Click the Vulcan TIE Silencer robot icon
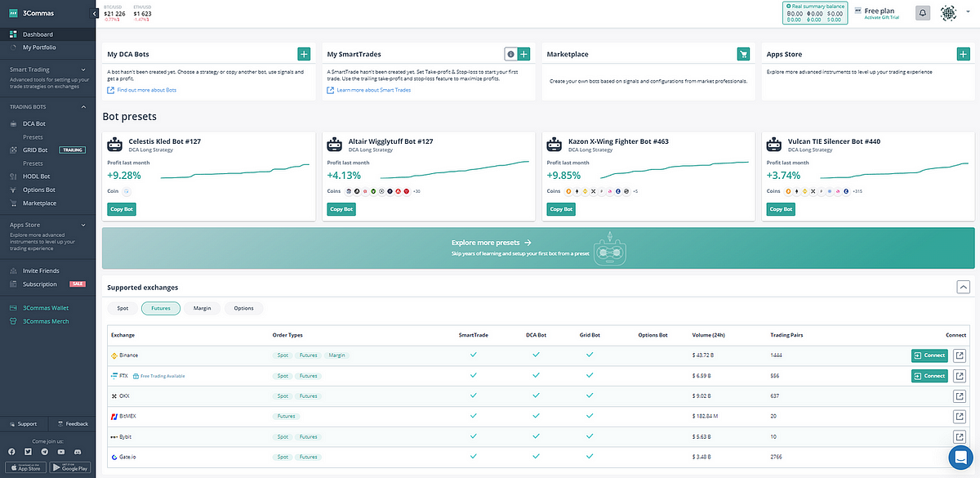This screenshot has height=478, width=980. (x=773, y=145)
